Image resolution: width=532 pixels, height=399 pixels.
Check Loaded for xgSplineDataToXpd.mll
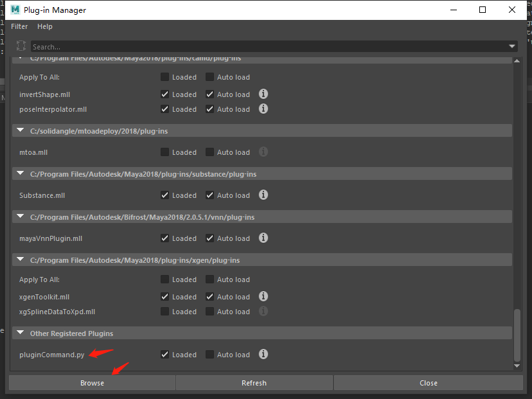(165, 312)
